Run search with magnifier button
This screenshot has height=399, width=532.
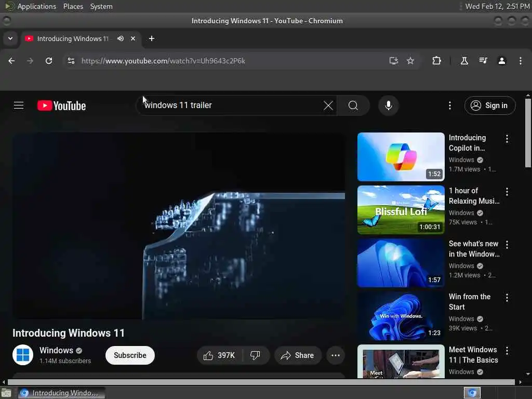pyautogui.click(x=353, y=105)
